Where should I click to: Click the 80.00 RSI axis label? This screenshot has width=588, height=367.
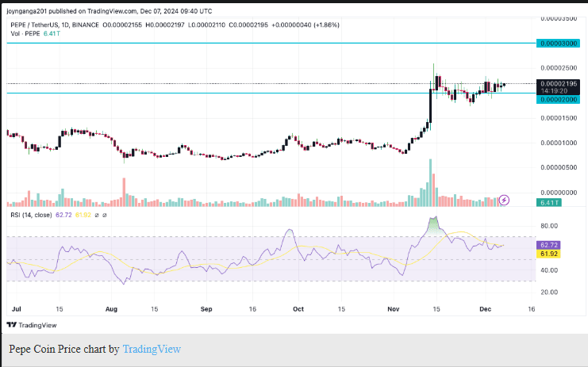pos(549,226)
